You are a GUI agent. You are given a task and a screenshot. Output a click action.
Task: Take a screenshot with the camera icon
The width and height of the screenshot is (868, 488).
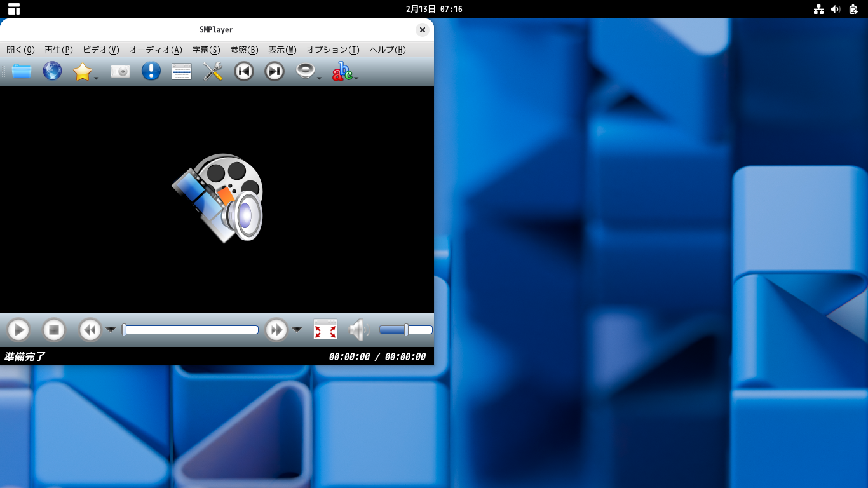pyautogui.click(x=120, y=71)
